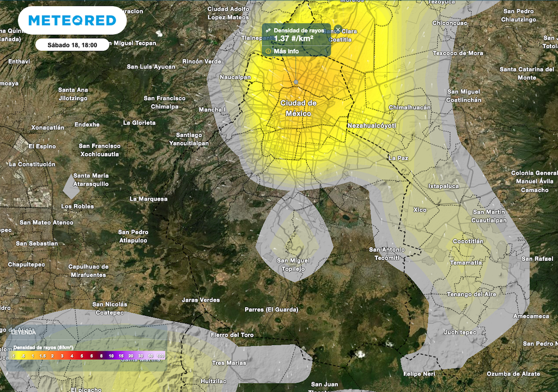Click the Naucalpan city label

[x=235, y=77]
